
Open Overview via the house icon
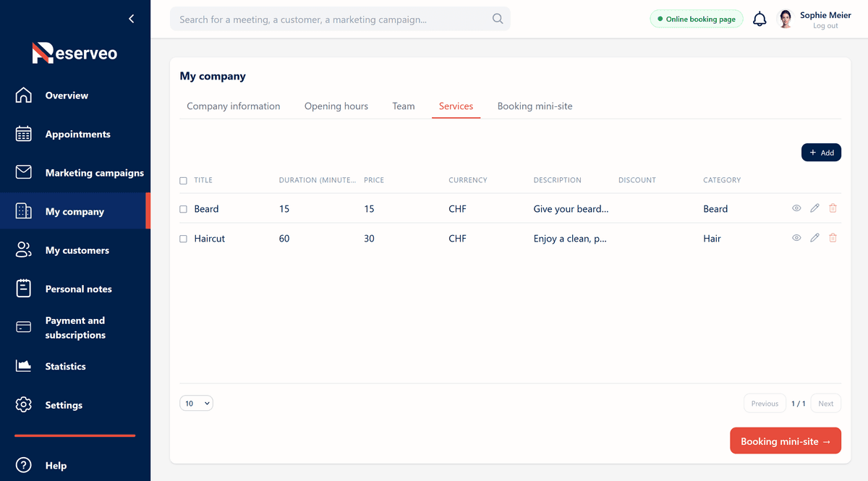pyautogui.click(x=24, y=95)
